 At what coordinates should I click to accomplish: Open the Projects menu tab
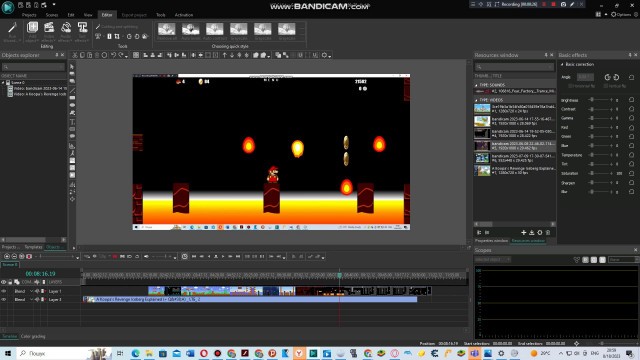coord(29,15)
